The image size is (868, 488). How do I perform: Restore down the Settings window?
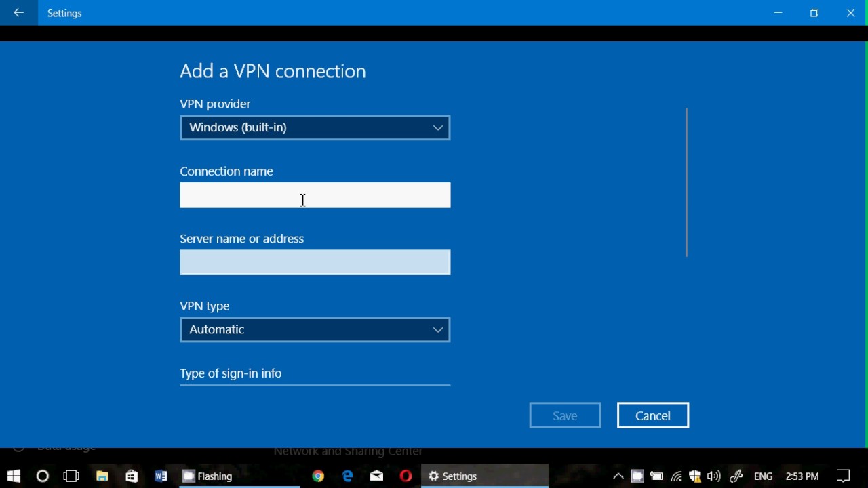(x=814, y=13)
